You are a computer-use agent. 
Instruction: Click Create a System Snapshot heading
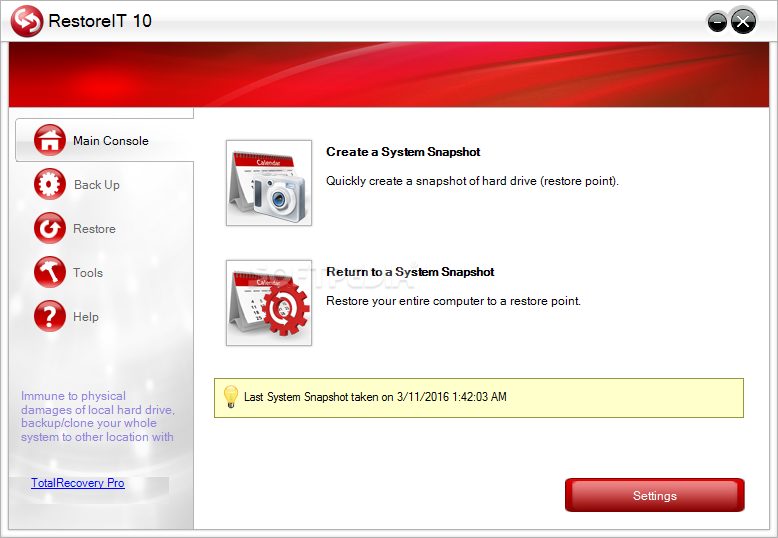tap(403, 152)
